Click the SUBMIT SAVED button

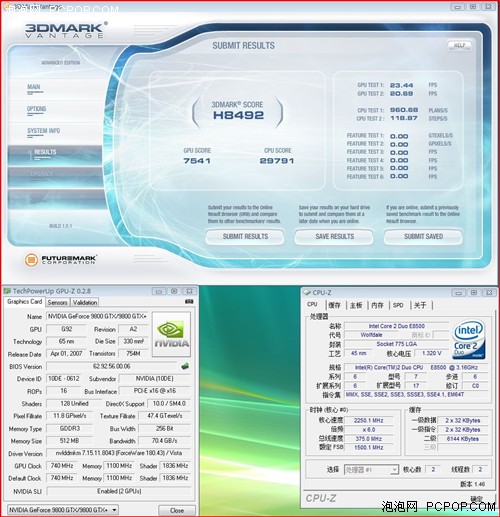(423, 237)
